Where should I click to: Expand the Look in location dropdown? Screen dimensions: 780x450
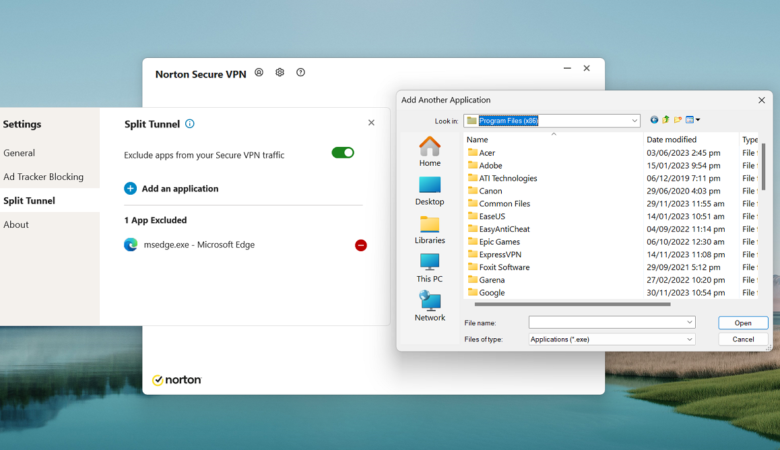[x=634, y=121]
